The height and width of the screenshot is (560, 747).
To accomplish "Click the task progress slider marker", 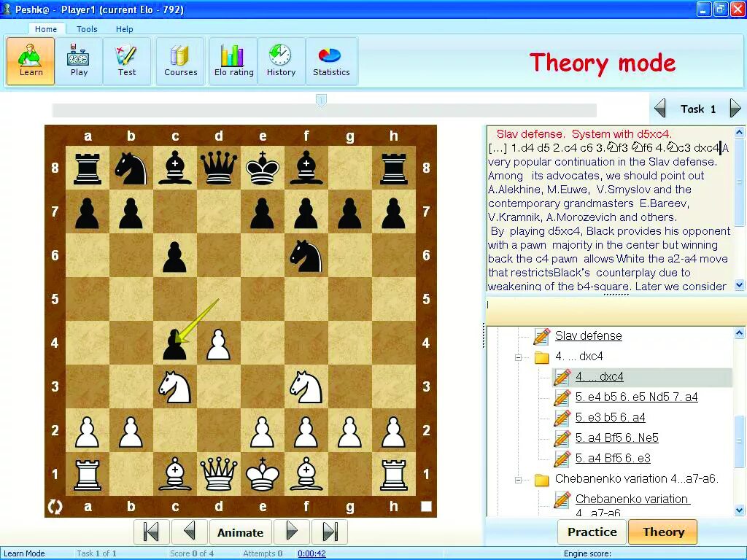I will point(321,100).
